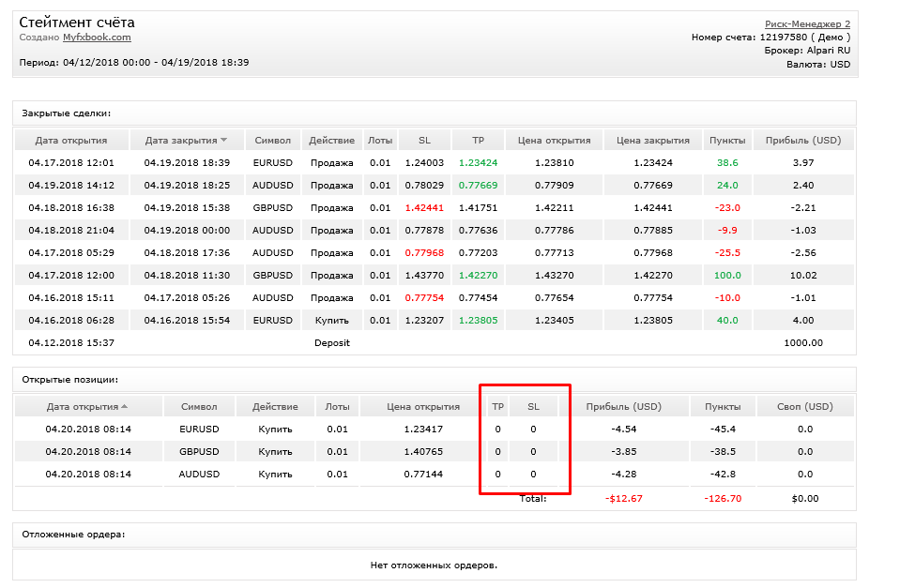
Task: Open the Риск-Менеджер 2 link
Action: (807, 24)
